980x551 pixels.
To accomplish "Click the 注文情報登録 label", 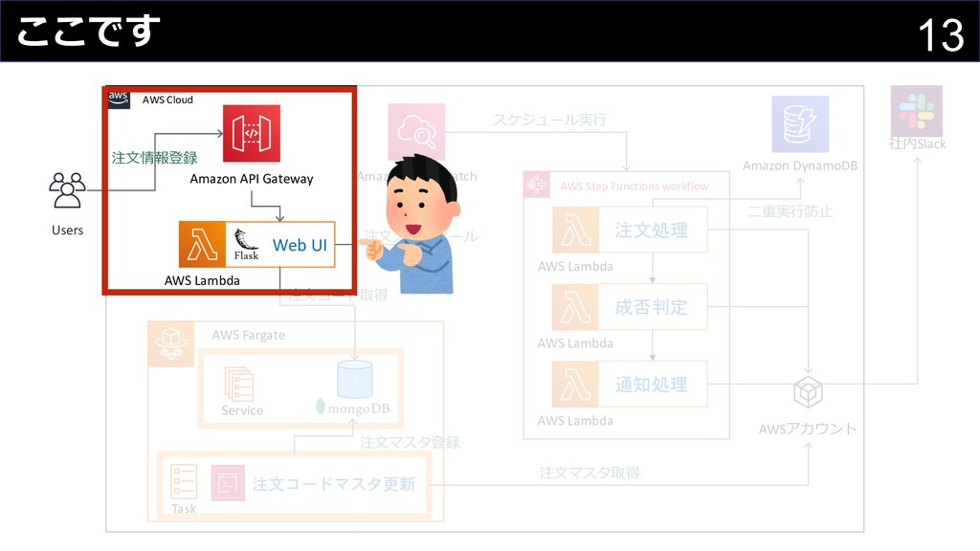I will tap(154, 158).
